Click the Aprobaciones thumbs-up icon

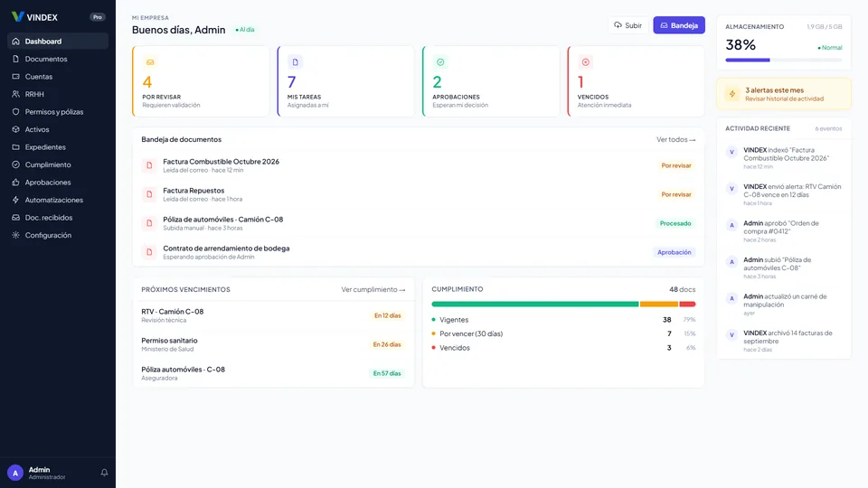(15, 182)
